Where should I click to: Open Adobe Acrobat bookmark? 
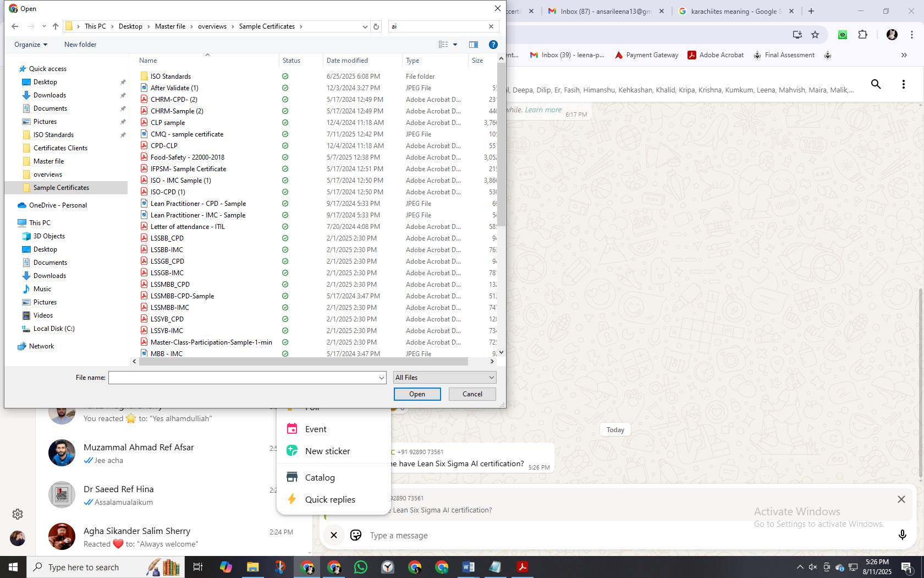click(x=716, y=55)
